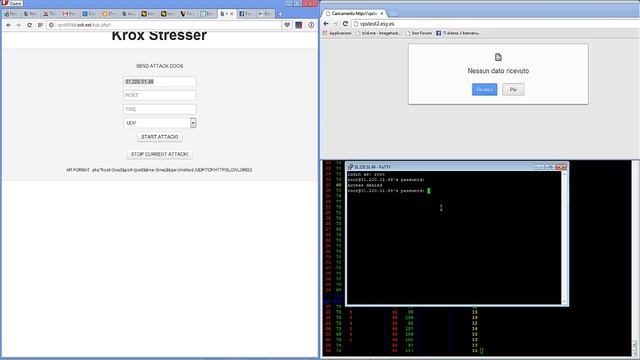Click the heart bookmark icon in Opera
The width and height of the screenshot is (640, 360).
click(287, 25)
